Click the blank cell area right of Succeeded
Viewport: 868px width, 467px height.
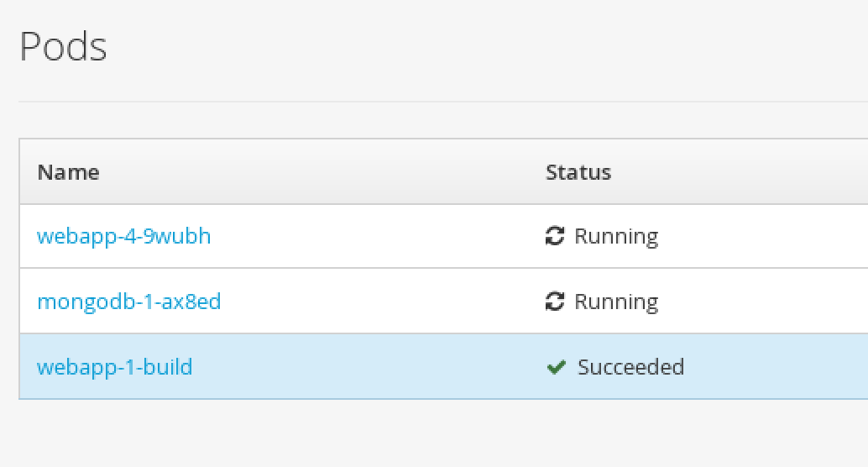pyautogui.click(x=775, y=367)
